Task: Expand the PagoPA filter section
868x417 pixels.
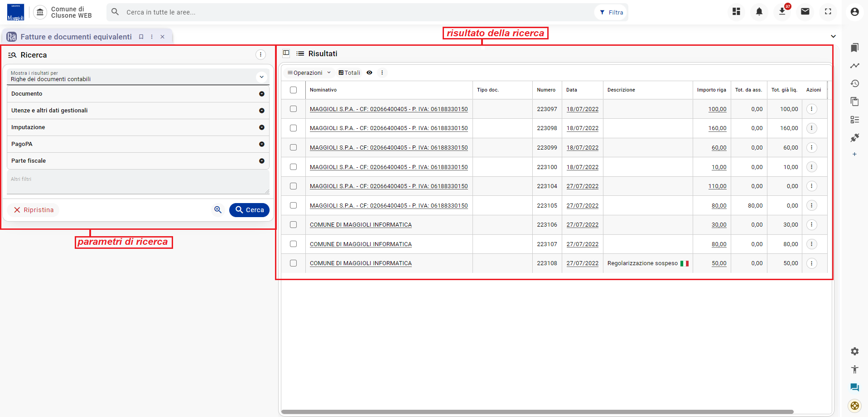Action: (138, 144)
